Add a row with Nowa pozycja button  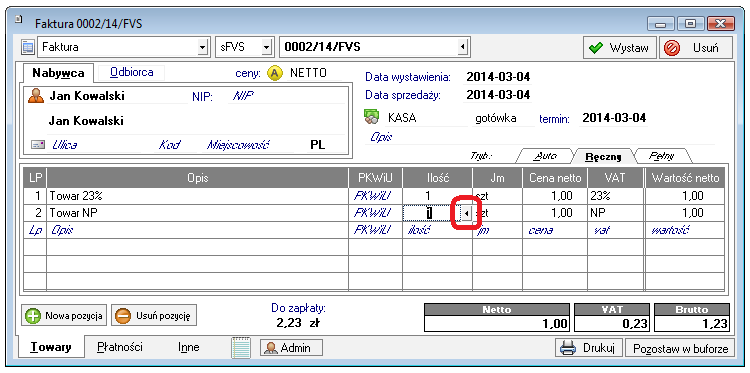(64, 316)
